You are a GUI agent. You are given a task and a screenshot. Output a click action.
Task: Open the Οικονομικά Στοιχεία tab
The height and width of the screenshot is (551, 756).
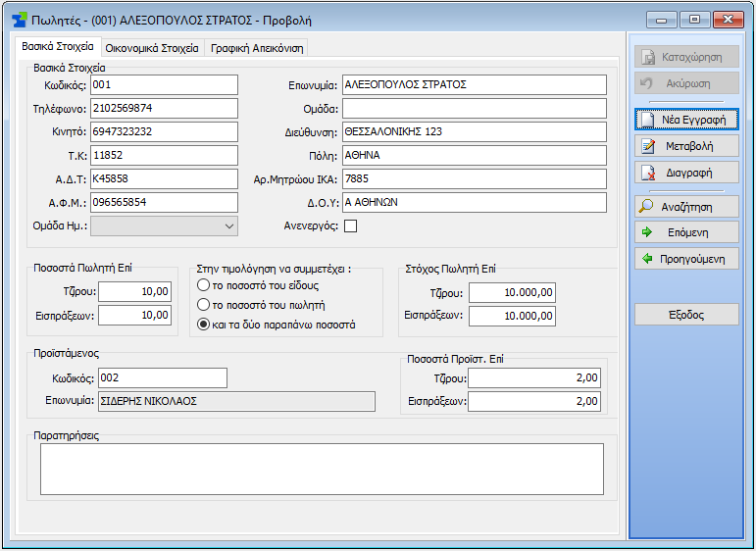(152, 48)
